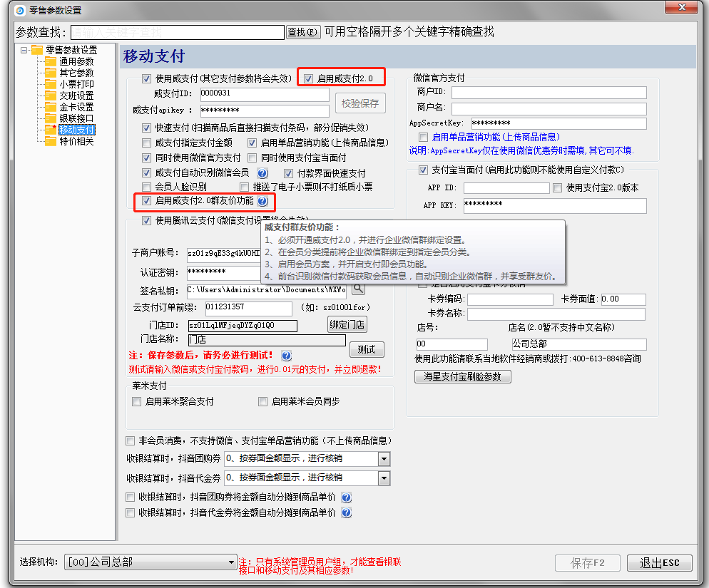Toggle 快速支付 checkbox
This screenshot has height=588, width=709.
pos(146,128)
